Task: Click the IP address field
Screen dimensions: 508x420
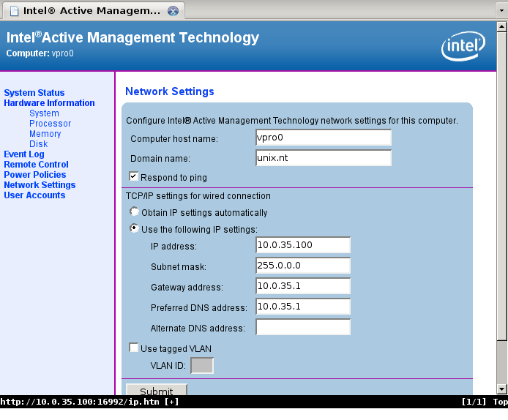Action: click(303, 245)
